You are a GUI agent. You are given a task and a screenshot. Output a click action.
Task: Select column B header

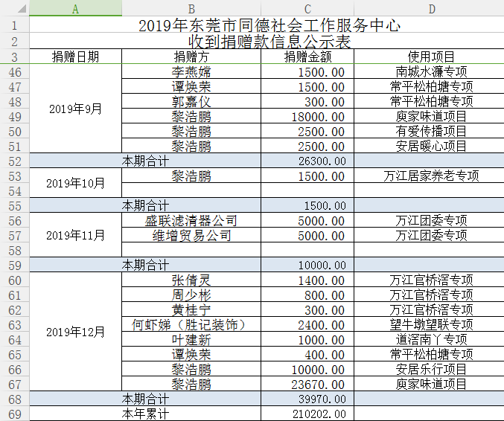[x=191, y=8]
